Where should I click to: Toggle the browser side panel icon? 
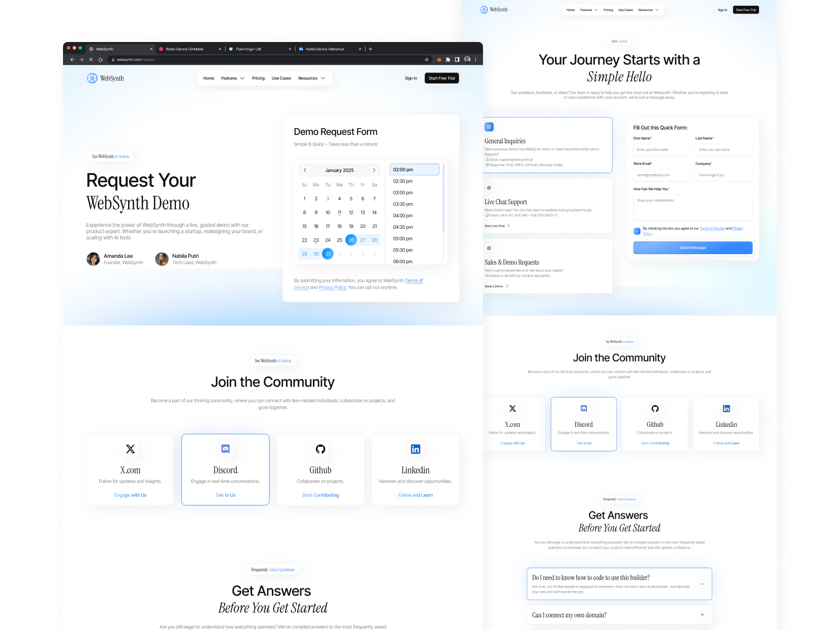pyautogui.click(x=457, y=60)
